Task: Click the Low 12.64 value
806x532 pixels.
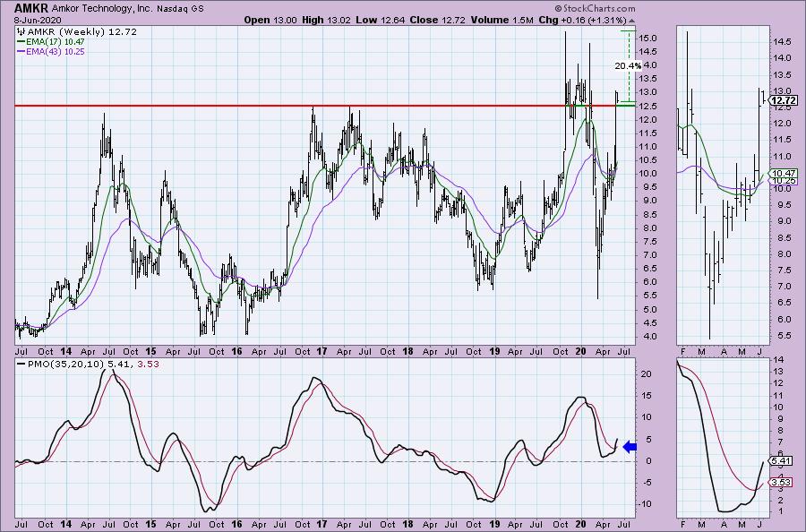Action: (380, 20)
